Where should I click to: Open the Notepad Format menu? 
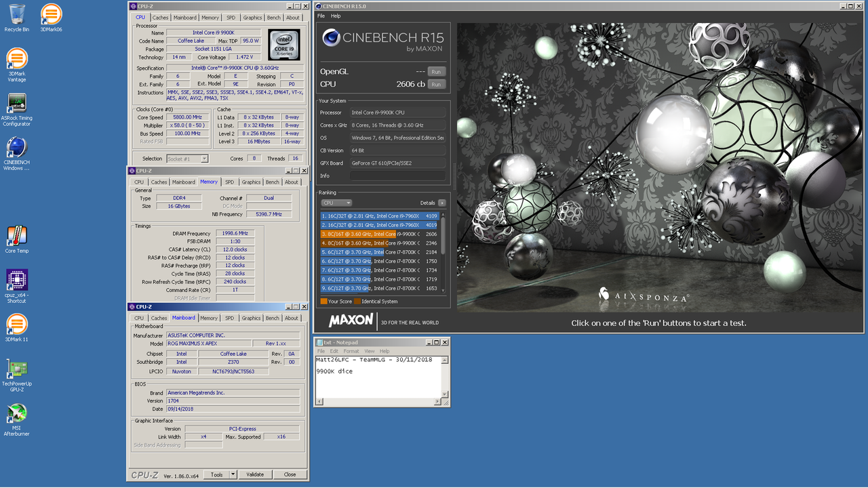351,351
